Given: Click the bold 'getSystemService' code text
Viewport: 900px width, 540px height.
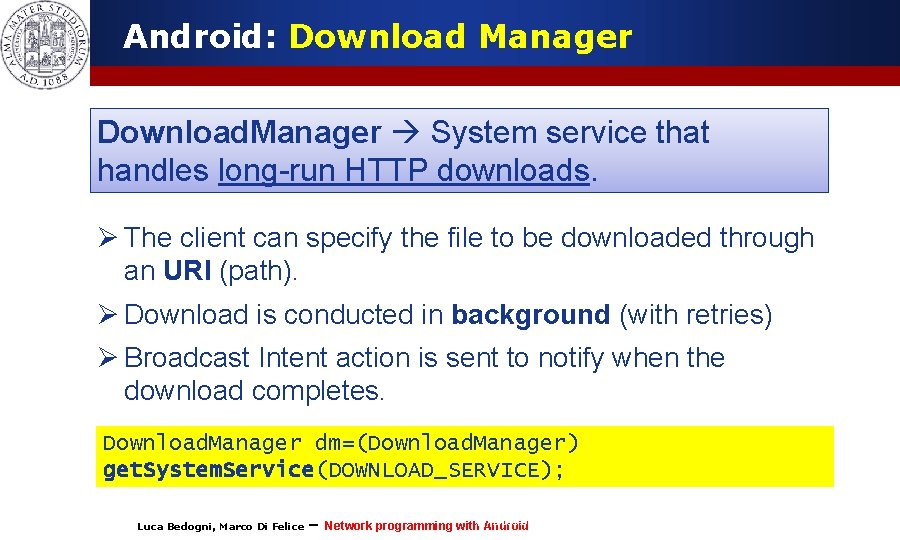Looking at the screenshot, I should [208, 470].
